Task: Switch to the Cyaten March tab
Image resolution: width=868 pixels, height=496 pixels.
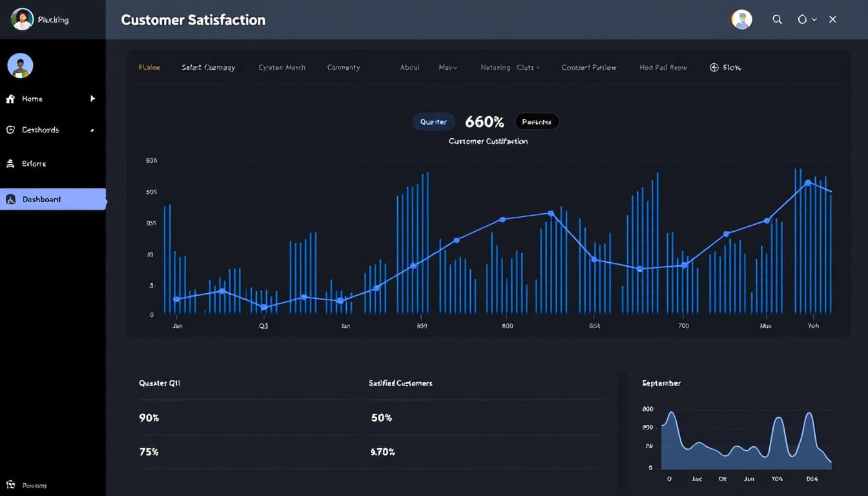Action: pos(282,67)
